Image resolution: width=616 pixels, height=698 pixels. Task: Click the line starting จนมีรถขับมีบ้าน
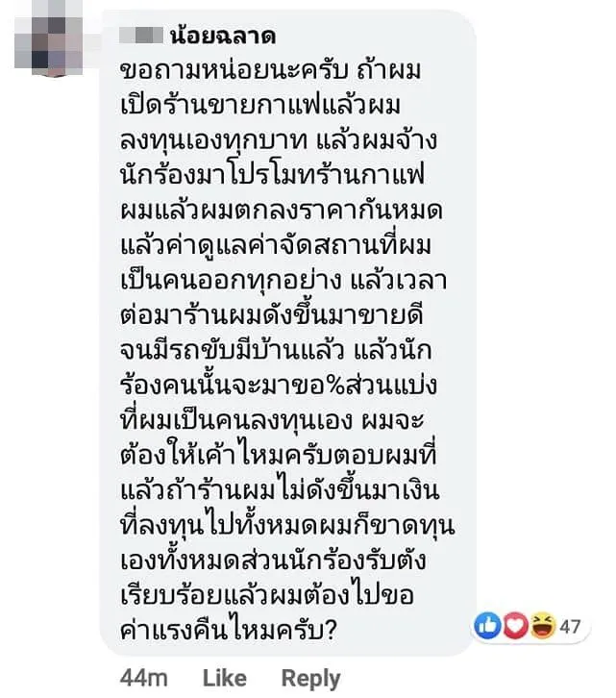pos(276,350)
